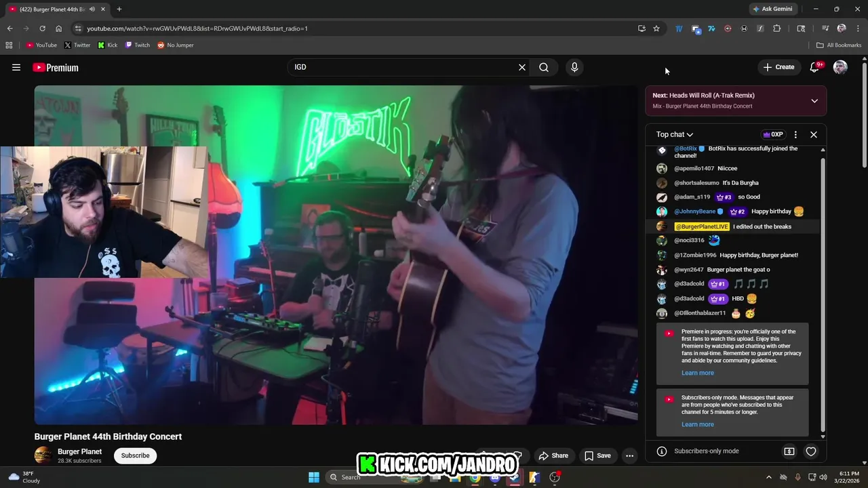Image resolution: width=868 pixels, height=488 pixels.
Task: Open the No Jumper bookmark
Action: click(176, 45)
